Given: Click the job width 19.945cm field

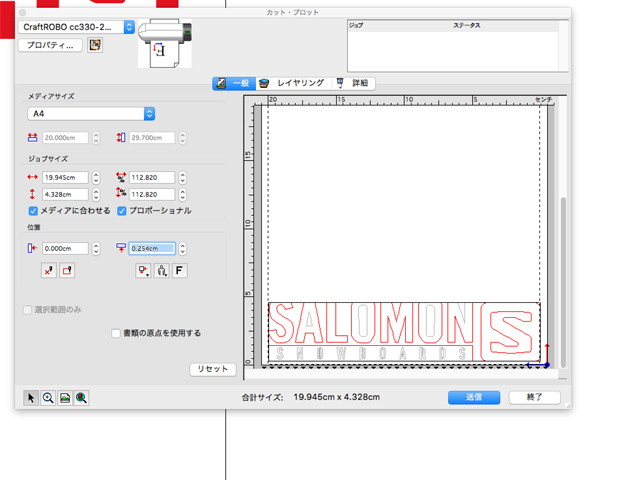Looking at the screenshot, I should [x=64, y=177].
